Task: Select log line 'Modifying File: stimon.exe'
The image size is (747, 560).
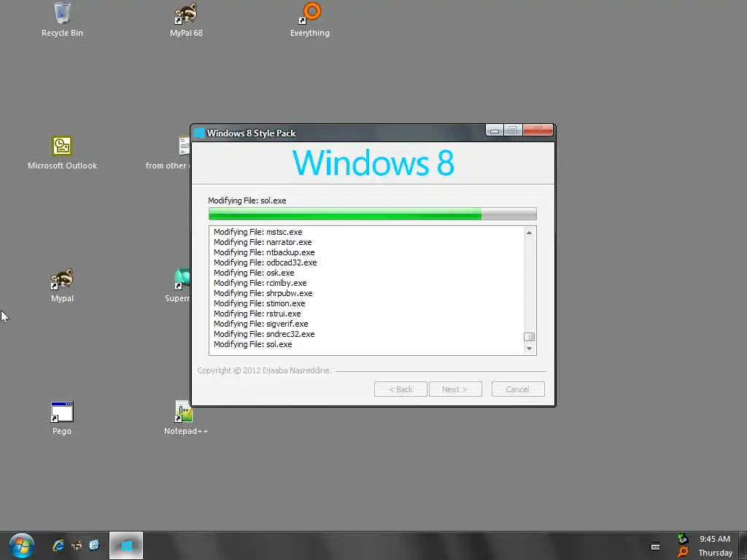Action: (x=259, y=303)
